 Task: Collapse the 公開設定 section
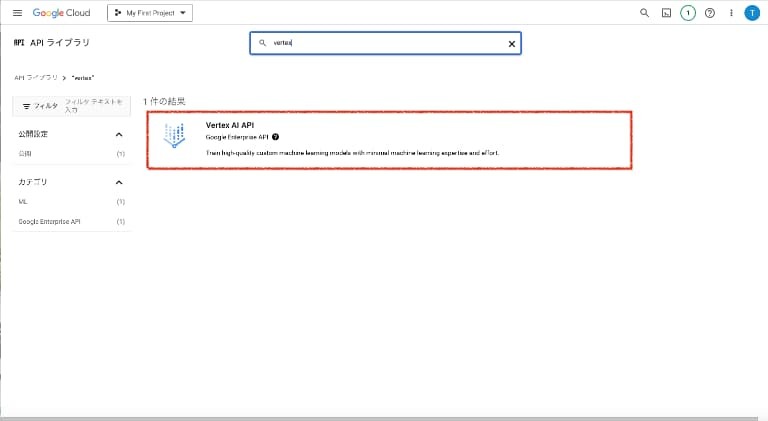(x=119, y=135)
